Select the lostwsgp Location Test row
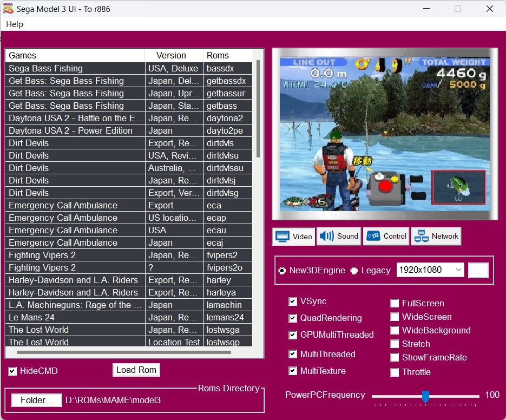The height and width of the screenshot is (420, 506). tap(129, 342)
